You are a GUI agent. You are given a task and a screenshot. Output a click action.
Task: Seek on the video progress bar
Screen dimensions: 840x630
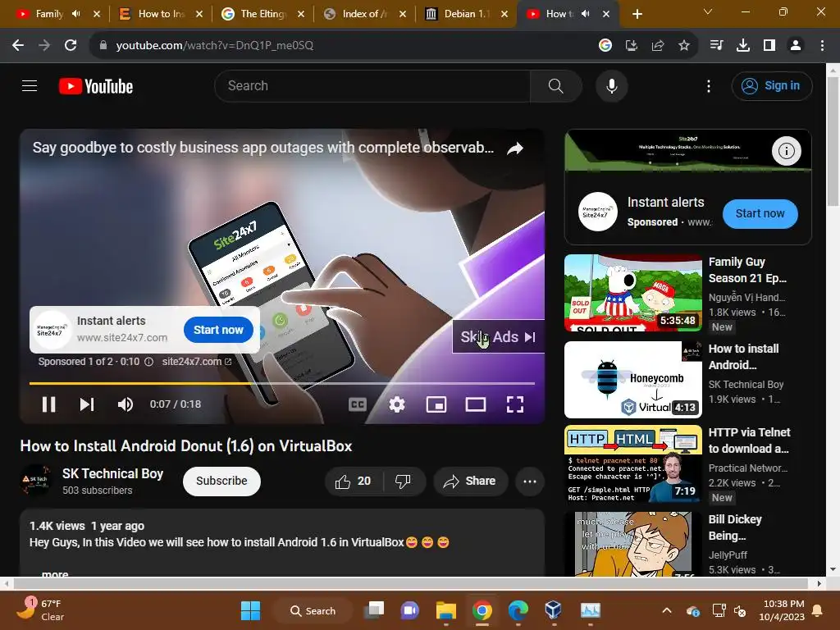click(282, 384)
